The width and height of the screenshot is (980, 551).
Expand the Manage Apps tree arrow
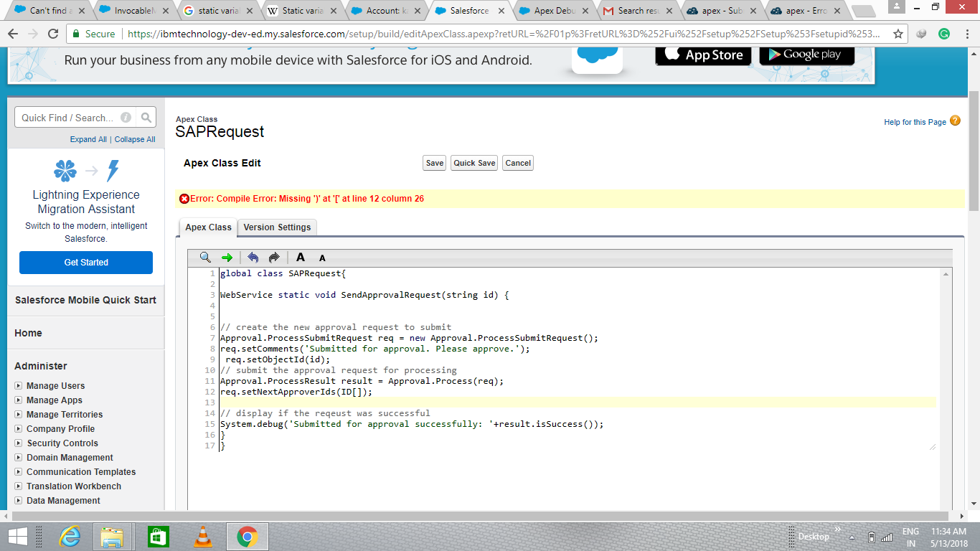18,400
